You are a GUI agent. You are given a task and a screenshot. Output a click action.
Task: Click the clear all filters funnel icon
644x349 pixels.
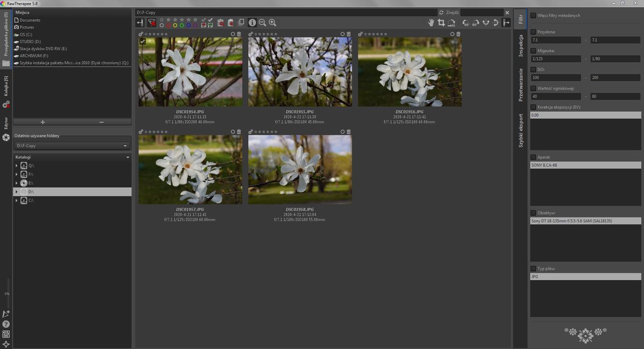click(x=152, y=23)
